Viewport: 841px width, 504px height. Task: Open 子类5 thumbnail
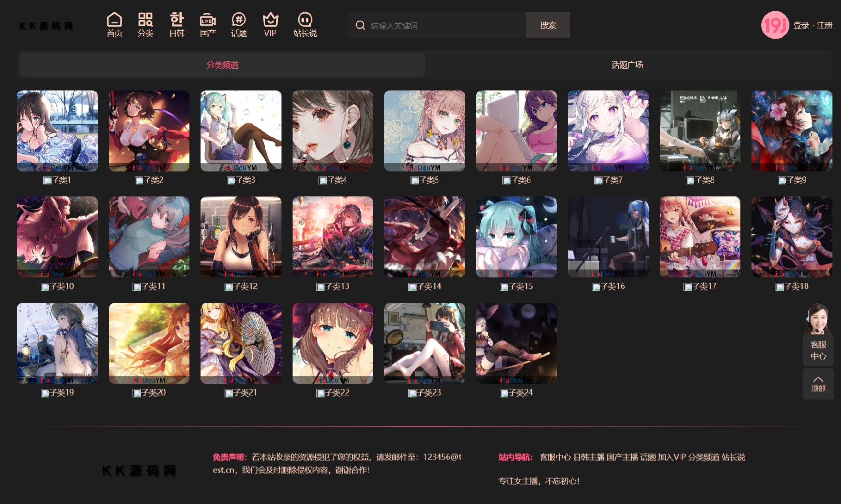425,131
